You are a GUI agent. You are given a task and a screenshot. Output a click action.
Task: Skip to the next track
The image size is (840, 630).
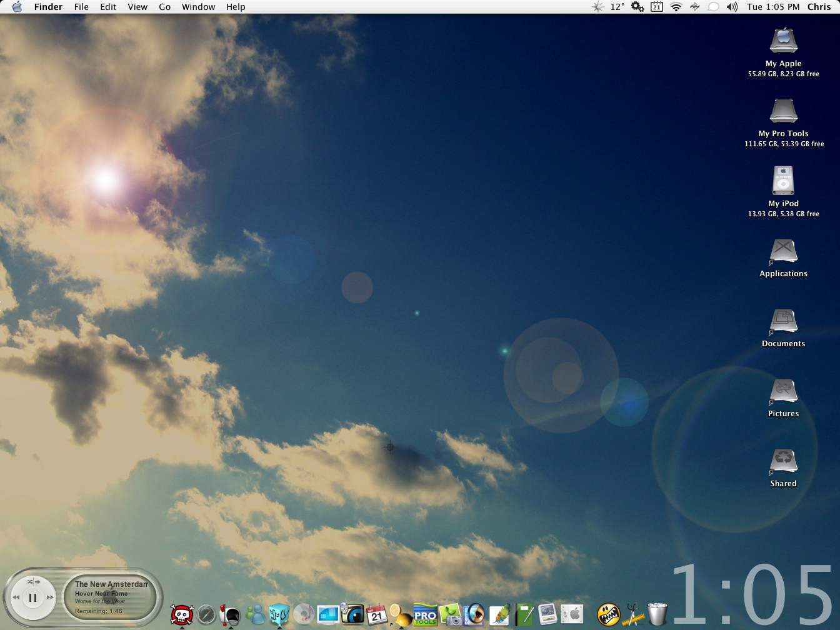[x=50, y=597]
